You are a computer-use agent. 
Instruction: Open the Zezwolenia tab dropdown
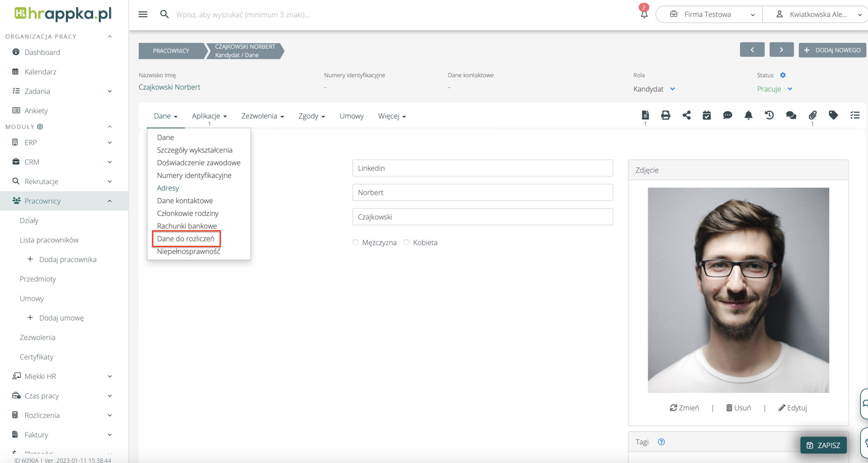click(262, 116)
